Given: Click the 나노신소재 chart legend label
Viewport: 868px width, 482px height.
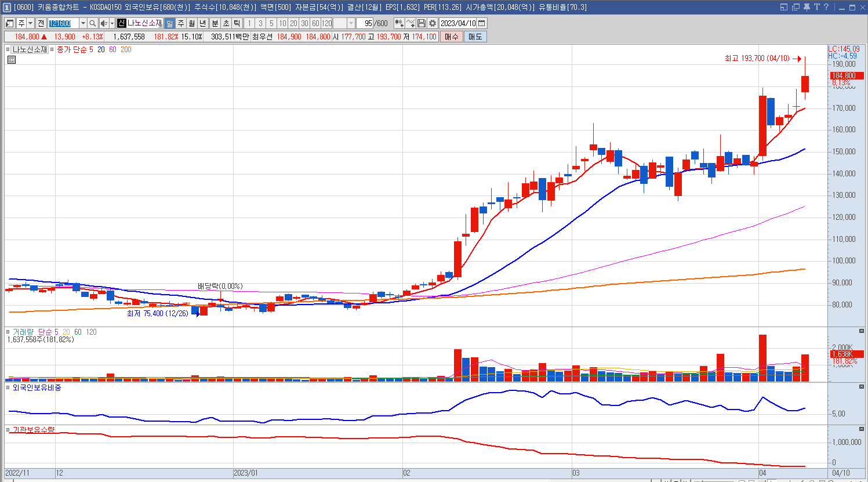Looking at the screenshot, I should [30, 50].
